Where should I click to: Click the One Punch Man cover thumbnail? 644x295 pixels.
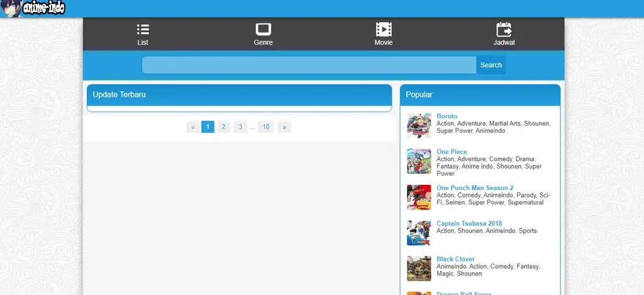pos(419,198)
